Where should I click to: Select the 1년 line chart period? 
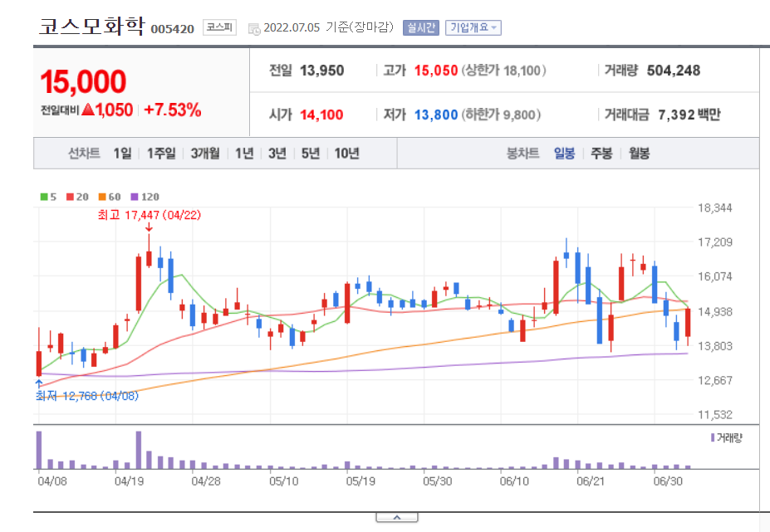[244, 154]
